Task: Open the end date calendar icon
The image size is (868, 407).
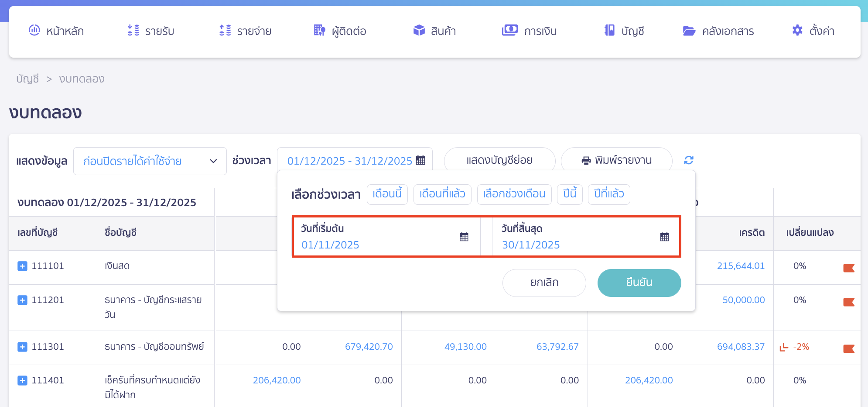Action: pos(664,237)
